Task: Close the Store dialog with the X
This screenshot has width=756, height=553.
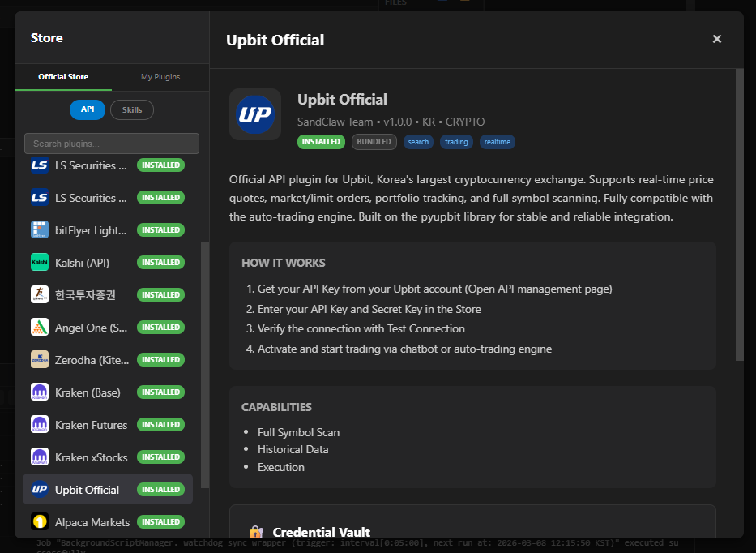Action: pyautogui.click(x=717, y=39)
